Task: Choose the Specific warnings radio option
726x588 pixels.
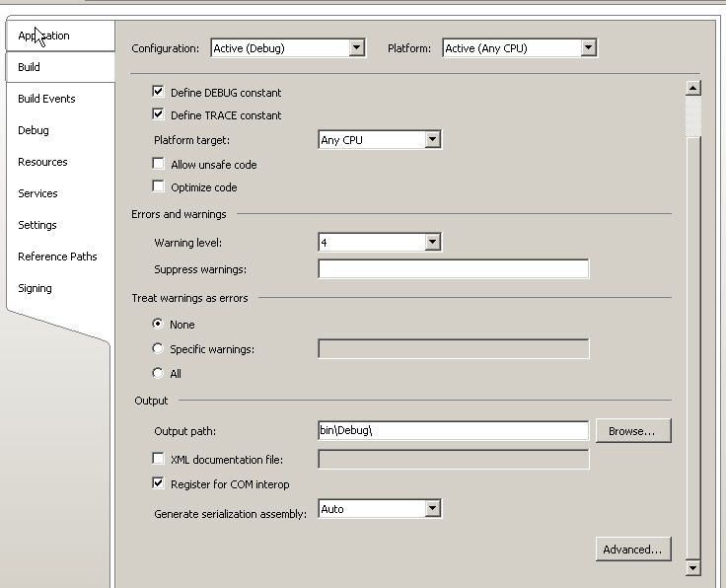Action: [x=158, y=348]
